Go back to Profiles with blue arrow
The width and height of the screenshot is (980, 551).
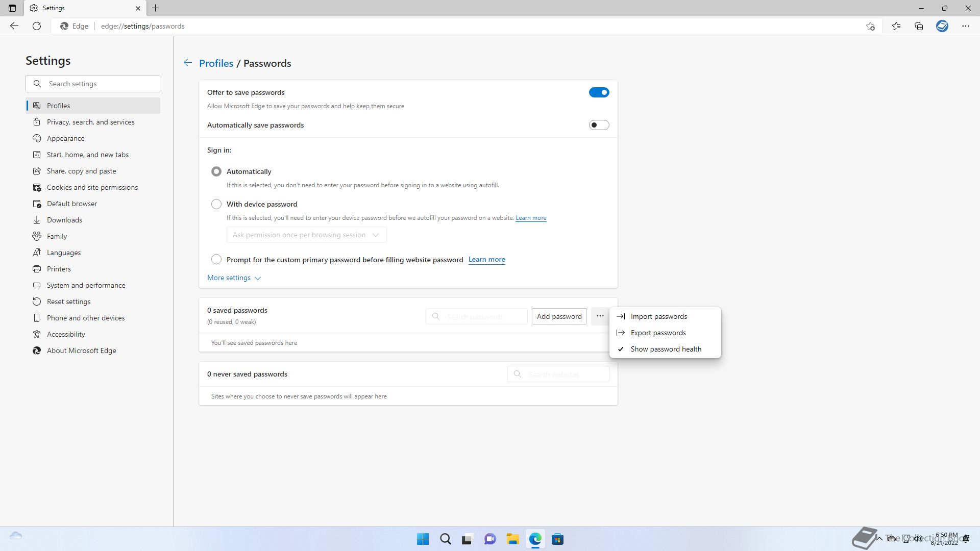point(188,63)
